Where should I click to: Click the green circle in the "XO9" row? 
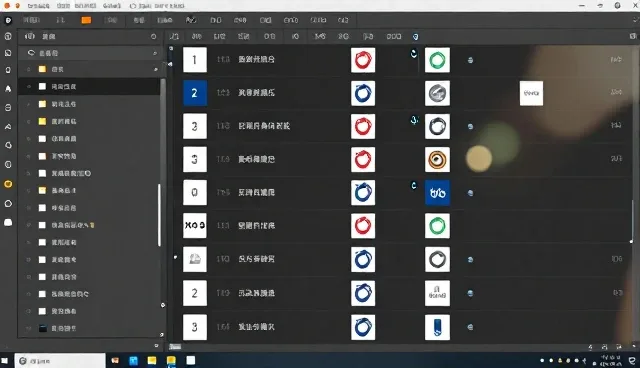[437, 226]
